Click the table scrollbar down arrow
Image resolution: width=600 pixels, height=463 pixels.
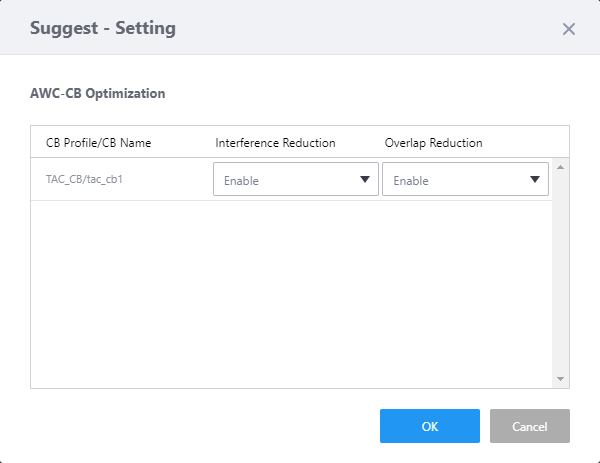[560, 379]
